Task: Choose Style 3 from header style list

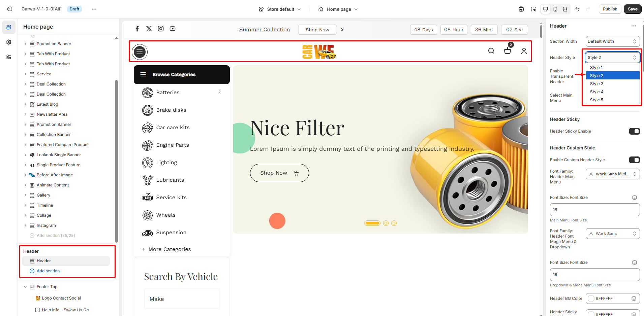Action: pos(597,84)
